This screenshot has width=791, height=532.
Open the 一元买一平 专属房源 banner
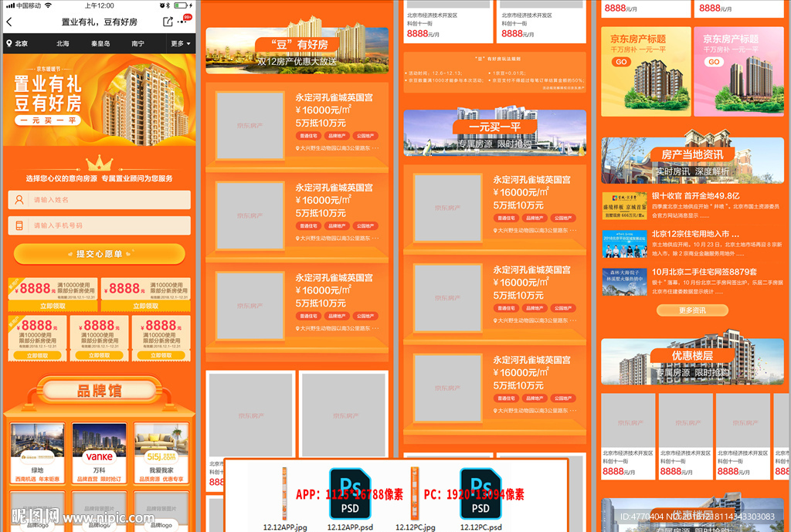[494, 132]
